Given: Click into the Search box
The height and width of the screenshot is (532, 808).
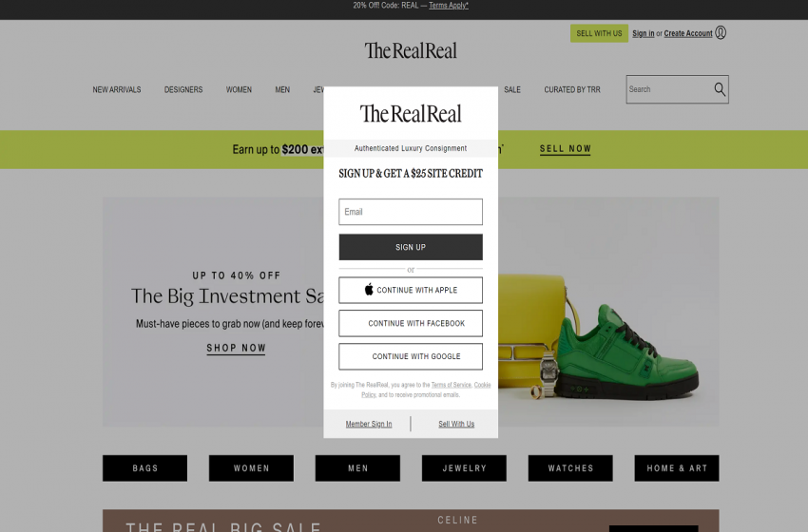Looking at the screenshot, I should (669, 89).
